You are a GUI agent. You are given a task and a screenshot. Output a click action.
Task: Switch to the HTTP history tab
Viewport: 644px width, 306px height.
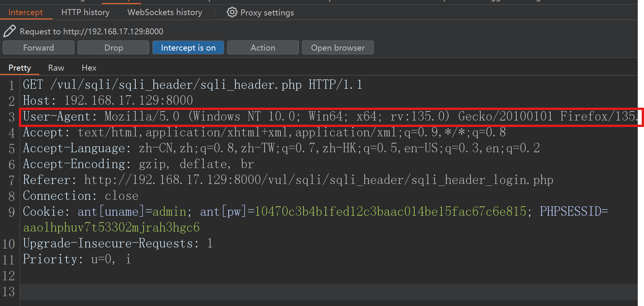pos(85,12)
